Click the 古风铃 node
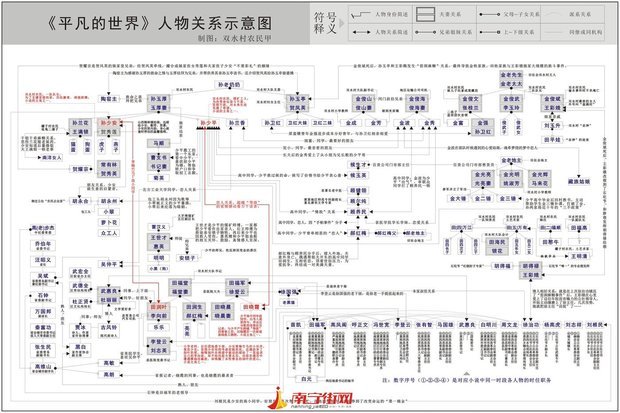 point(109,328)
